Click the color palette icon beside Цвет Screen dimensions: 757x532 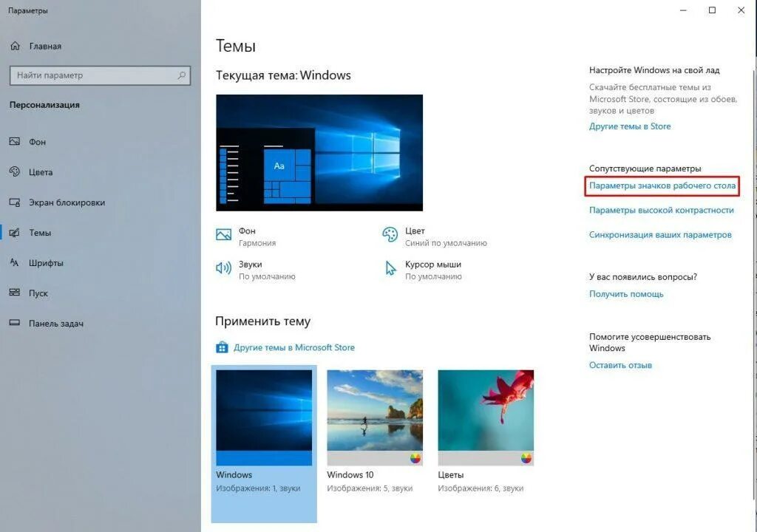click(390, 235)
